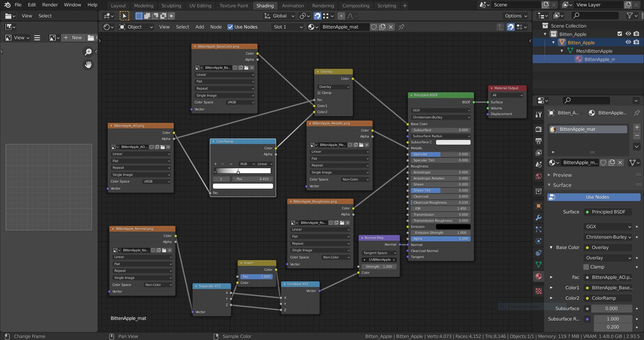Uncheck the Bitten_Apple collection exclude checkbox
Viewport: 644px width, 340px height.
point(620,34)
